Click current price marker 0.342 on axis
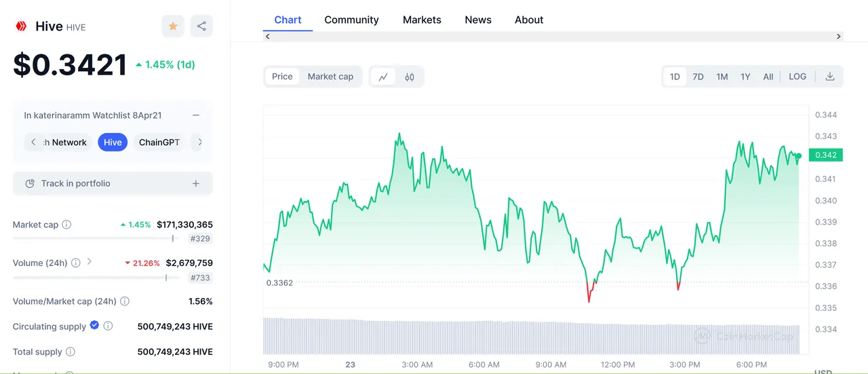This screenshot has height=374, width=868. point(825,155)
